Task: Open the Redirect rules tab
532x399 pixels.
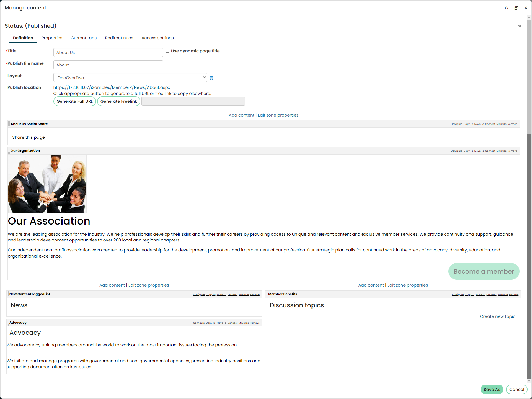Action: pyautogui.click(x=119, y=38)
